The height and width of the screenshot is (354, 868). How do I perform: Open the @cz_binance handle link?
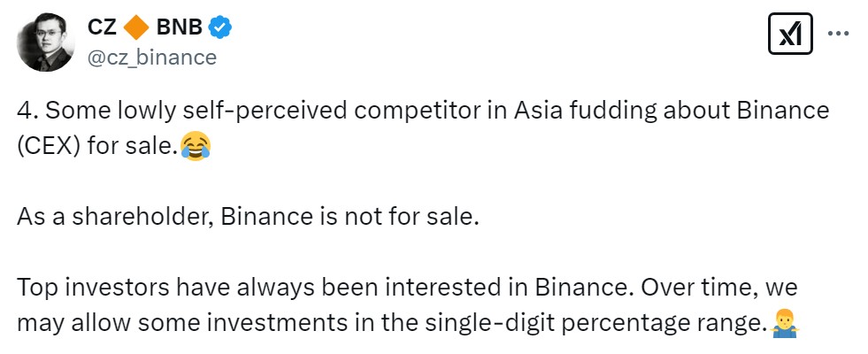coord(151,58)
